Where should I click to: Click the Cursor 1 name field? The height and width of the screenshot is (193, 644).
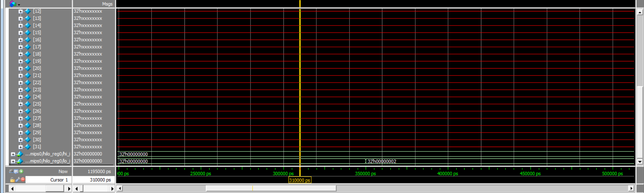(49, 180)
